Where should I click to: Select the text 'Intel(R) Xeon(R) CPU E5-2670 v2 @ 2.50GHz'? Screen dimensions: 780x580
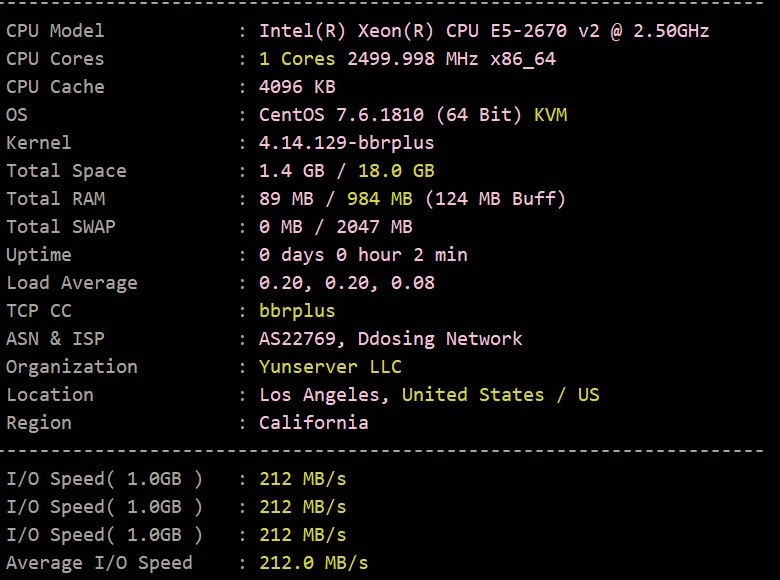(x=484, y=31)
